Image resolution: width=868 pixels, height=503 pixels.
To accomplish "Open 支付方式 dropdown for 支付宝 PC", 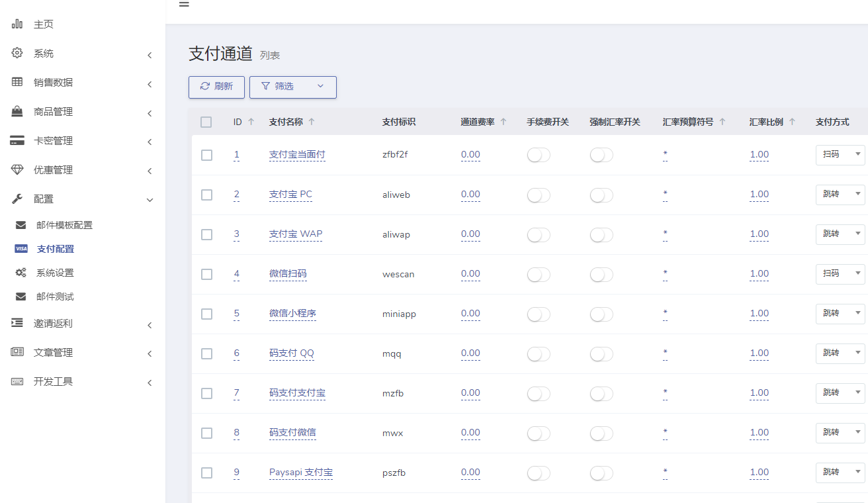I will 840,195.
